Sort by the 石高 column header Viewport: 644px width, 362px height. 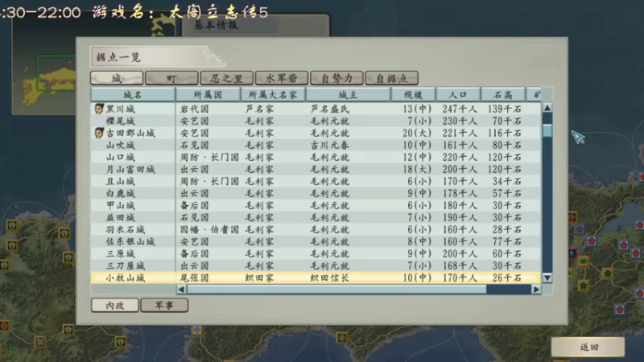[x=503, y=95]
